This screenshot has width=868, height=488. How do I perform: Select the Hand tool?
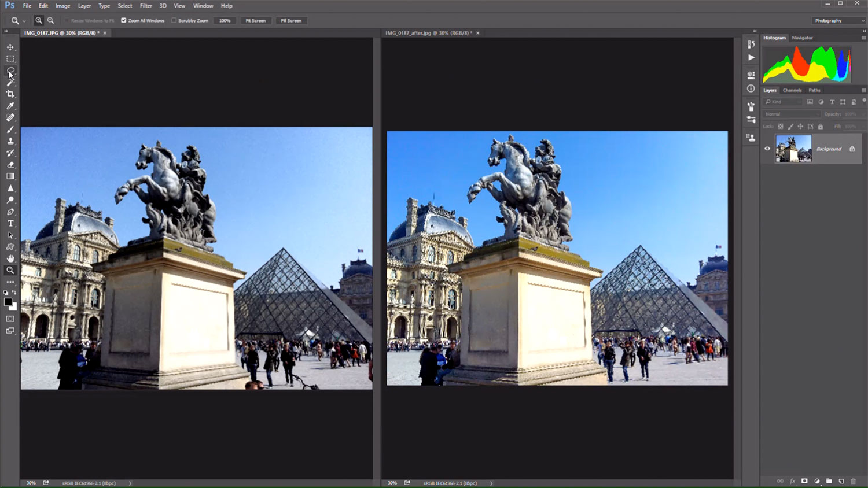tap(10, 258)
